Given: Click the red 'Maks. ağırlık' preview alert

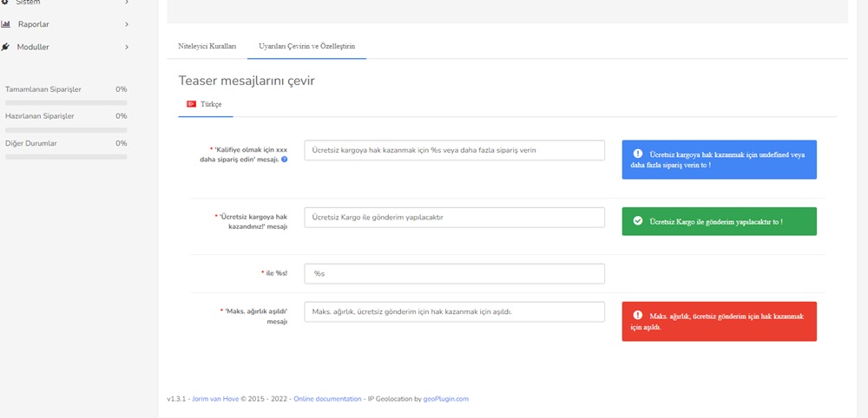Looking at the screenshot, I should 719,321.
